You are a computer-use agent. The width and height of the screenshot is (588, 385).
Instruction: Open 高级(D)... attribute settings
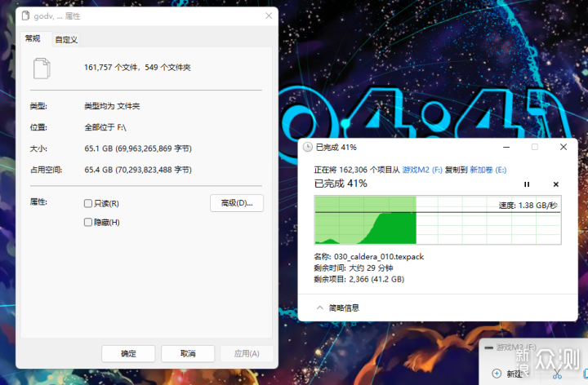coord(237,203)
